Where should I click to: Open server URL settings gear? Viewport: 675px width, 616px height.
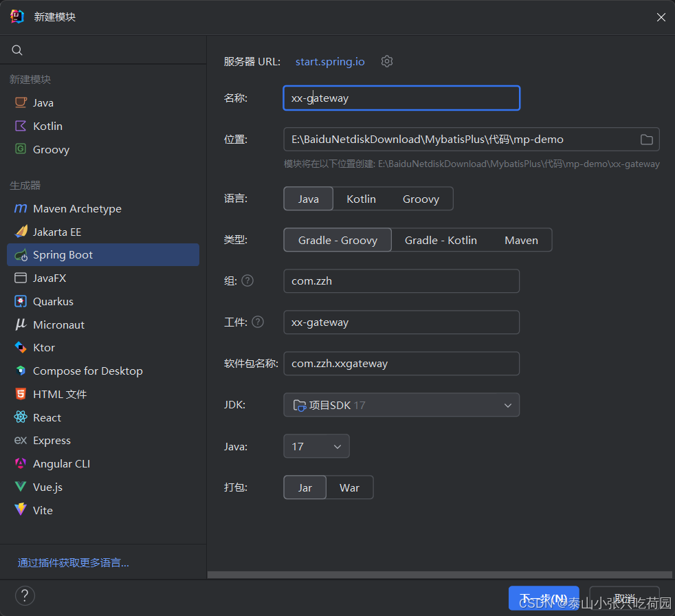386,62
